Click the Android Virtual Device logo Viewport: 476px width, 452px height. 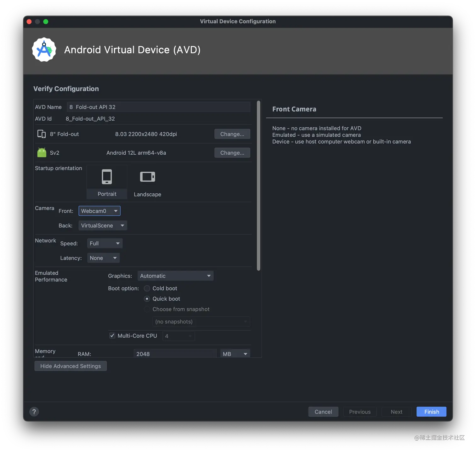click(44, 49)
